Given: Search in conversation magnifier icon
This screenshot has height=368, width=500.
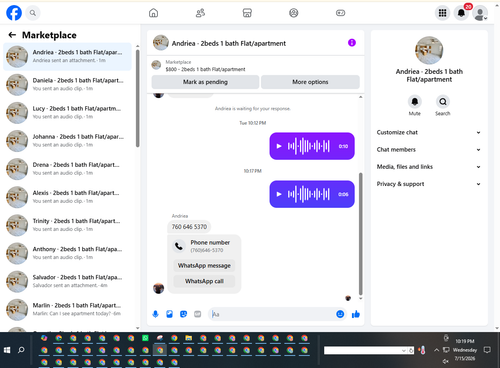Looking at the screenshot, I should click(x=443, y=101).
